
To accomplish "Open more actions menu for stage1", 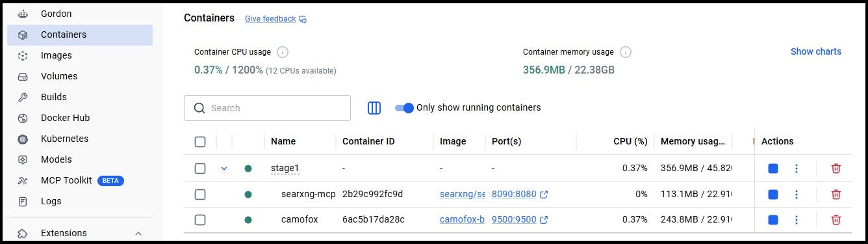I will click(797, 169).
